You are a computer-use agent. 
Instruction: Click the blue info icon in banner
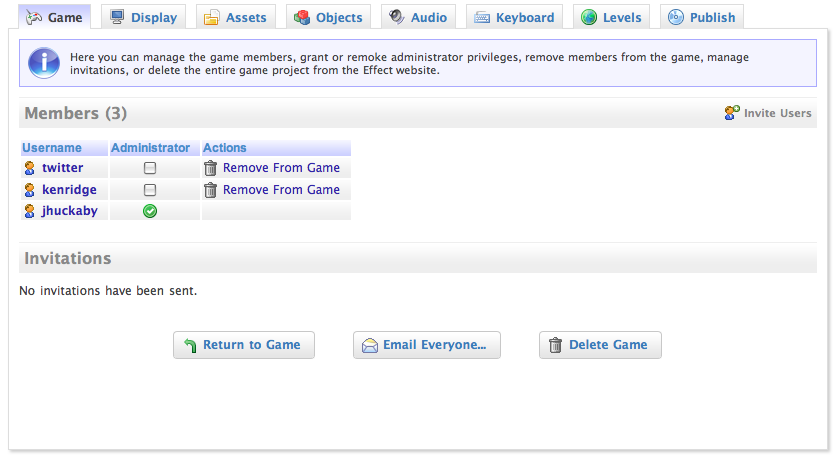[x=44, y=62]
